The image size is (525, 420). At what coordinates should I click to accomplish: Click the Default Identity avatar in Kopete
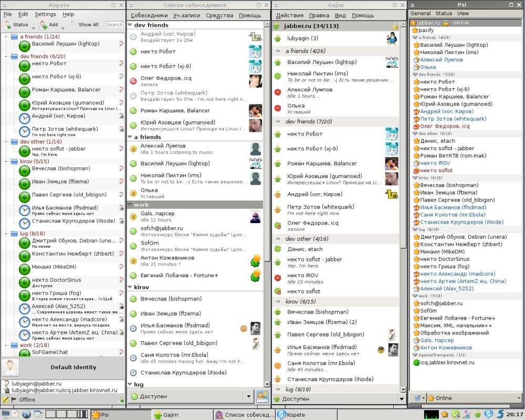pyautogui.click(x=10, y=367)
